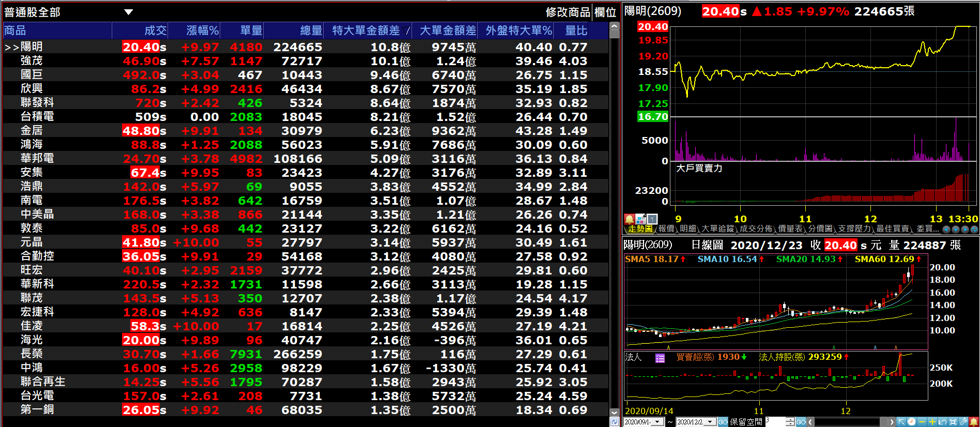Click the colored grid layout icon under intraday chart
The image size is (980, 427).
pyautogui.click(x=641, y=219)
